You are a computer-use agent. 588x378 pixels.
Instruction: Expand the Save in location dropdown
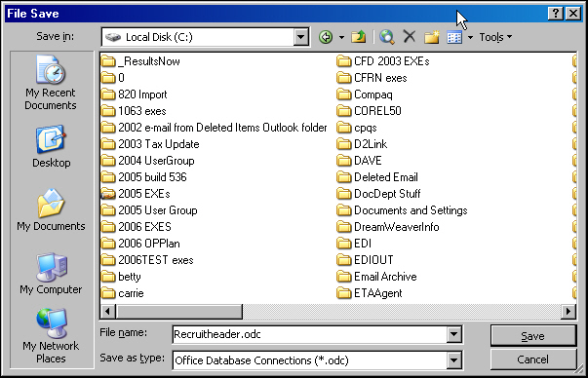pyautogui.click(x=300, y=37)
